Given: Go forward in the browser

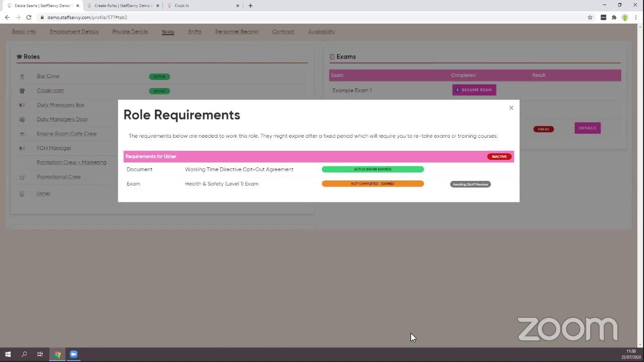Looking at the screenshot, I should (x=18, y=18).
